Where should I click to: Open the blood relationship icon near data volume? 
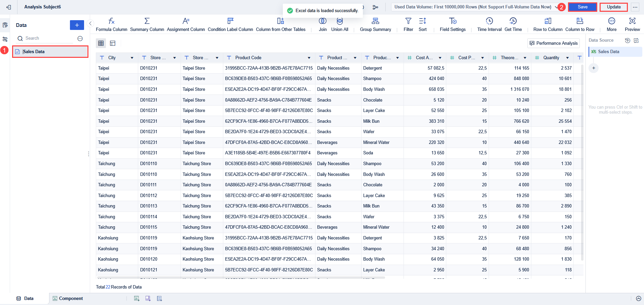coord(375,7)
